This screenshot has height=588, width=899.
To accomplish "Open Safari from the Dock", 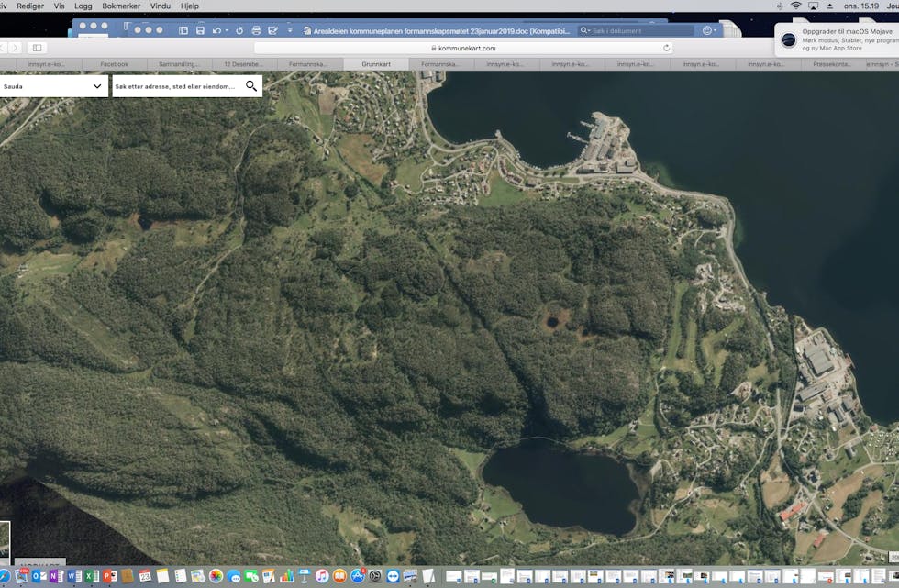I will click(3, 576).
